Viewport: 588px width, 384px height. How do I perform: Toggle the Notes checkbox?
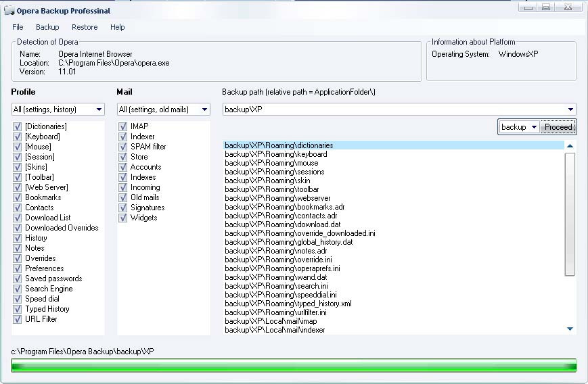pos(17,247)
